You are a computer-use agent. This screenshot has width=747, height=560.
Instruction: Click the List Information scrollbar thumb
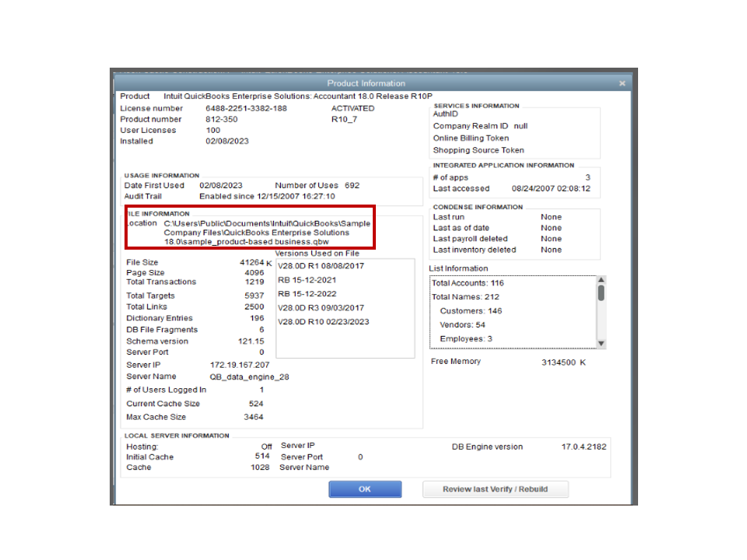click(601, 293)
